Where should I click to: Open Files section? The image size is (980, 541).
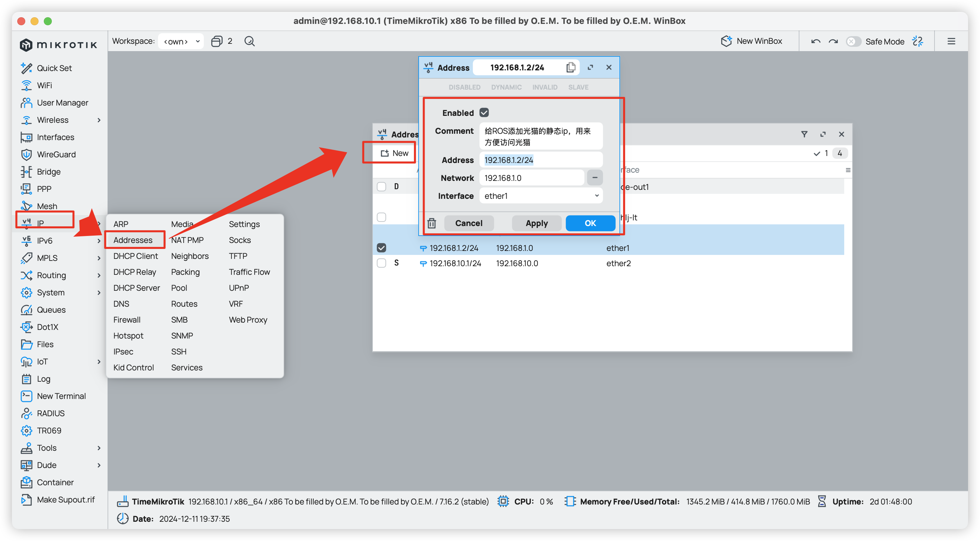pos(45,344)
